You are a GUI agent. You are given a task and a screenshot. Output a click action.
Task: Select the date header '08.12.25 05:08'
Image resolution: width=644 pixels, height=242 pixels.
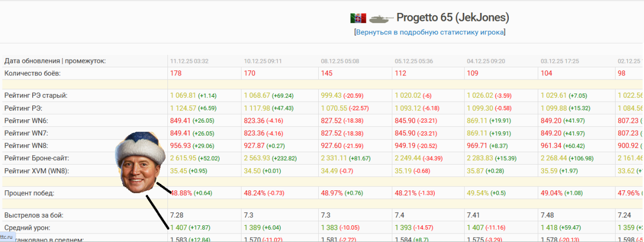tap(340, 61)
